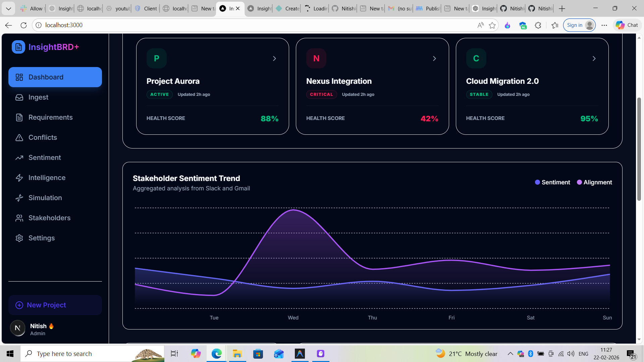Expand Project Aurora details via its chevron
Image resolution: width=644 pixels, height=362 pixels.
pyautogui.click(x=274, y=58)
